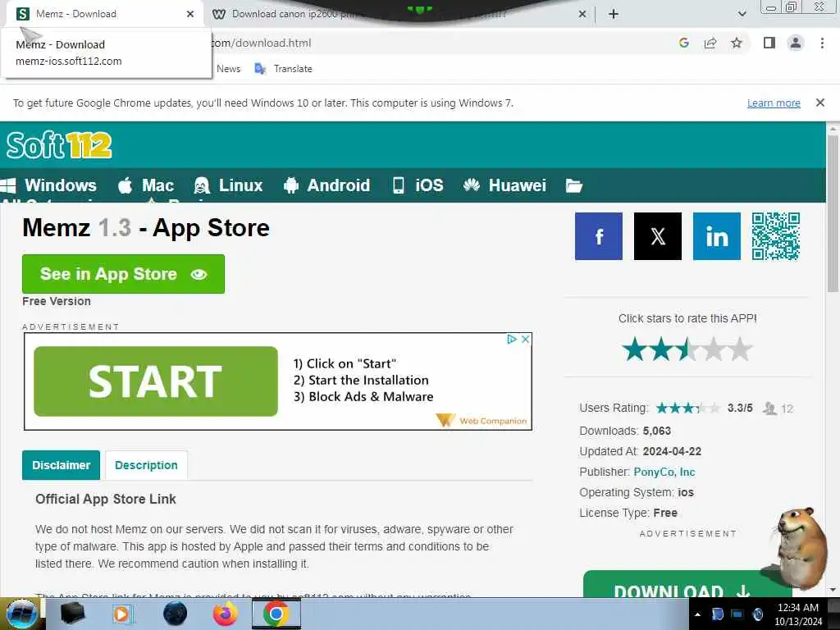
Task: Open the black box taskbar icon
Action: [x=72, y=614]
